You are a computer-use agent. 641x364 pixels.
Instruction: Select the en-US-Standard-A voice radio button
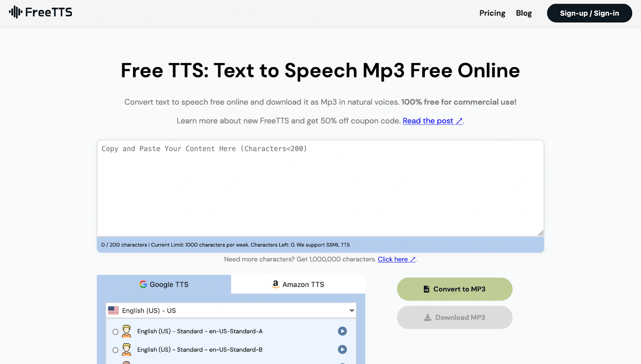click(x=115, y=332)
